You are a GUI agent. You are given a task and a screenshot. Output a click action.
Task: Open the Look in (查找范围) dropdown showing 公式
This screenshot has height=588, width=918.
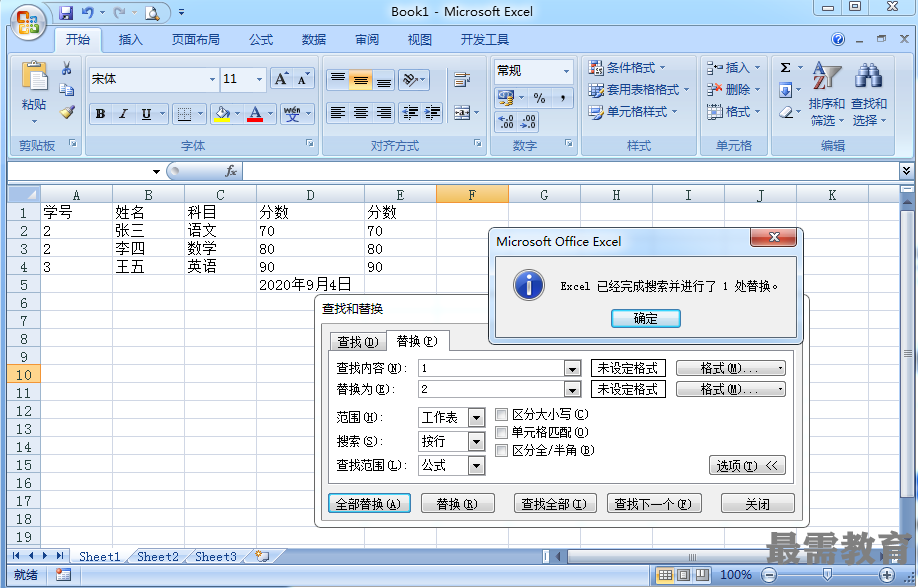[x=477, y=466]
